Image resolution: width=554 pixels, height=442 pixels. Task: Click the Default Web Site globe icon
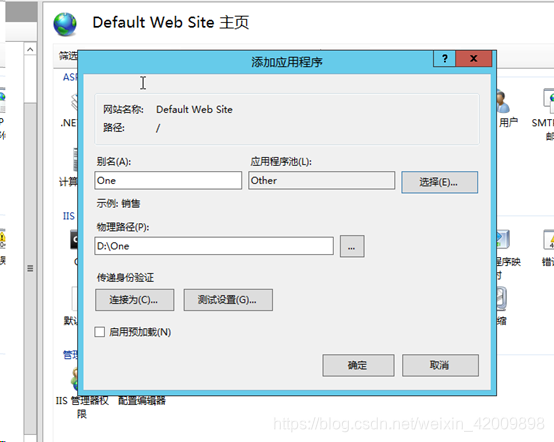65,24
